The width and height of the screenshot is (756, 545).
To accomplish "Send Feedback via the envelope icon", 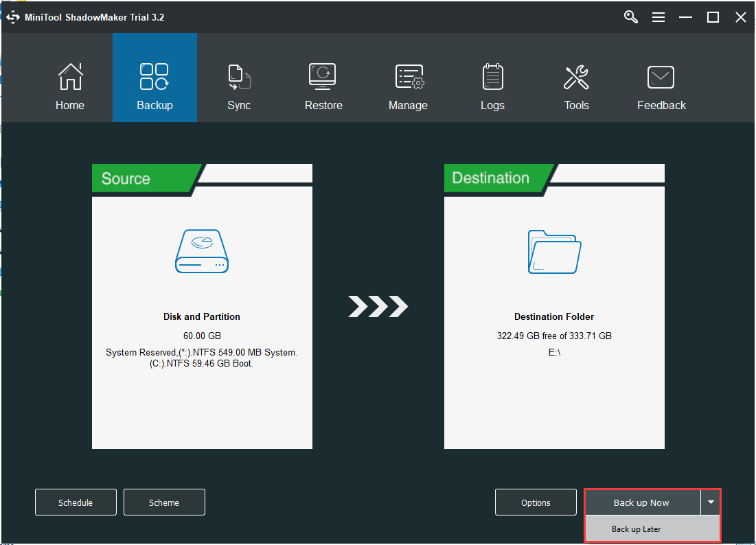I will coord(661,77).
